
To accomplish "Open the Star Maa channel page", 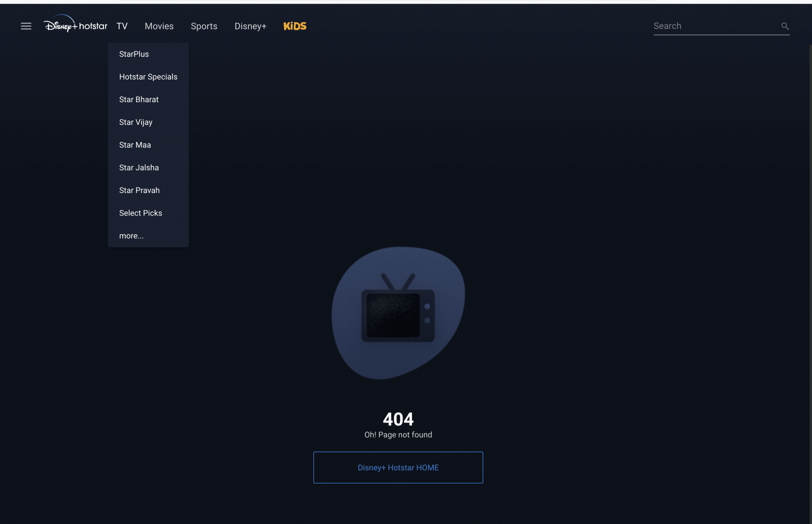I will [135, 145].
